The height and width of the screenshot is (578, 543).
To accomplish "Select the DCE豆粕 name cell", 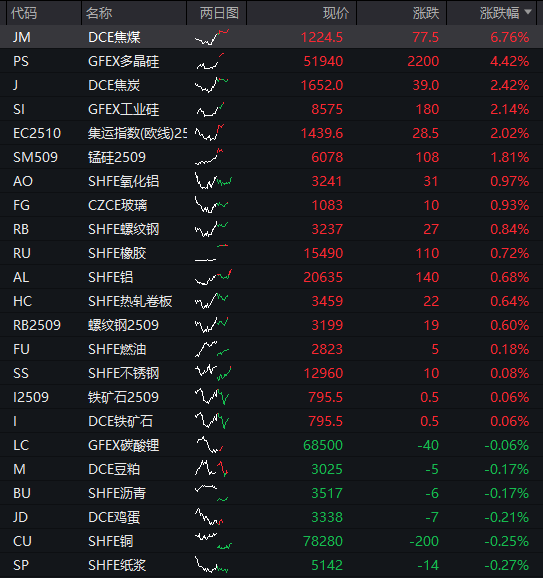I will [114, 469].
